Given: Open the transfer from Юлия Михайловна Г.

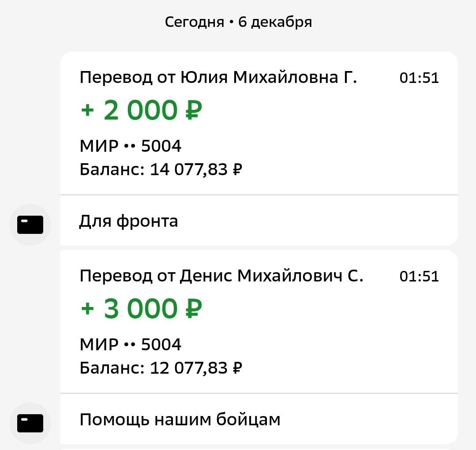Looking at the screenshot, I should point(218,78).
